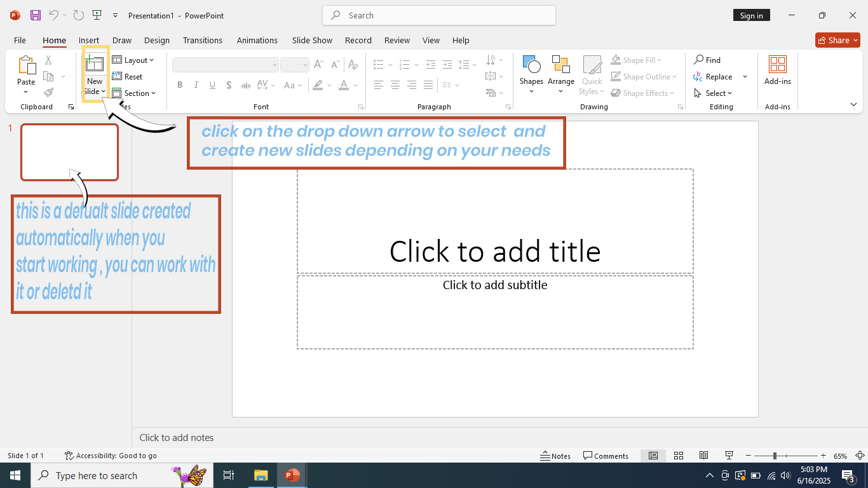The width and height of the screenshot is (868, 488).
Task: Switch to the Transitions tab
Action: (x=202, y=40)
